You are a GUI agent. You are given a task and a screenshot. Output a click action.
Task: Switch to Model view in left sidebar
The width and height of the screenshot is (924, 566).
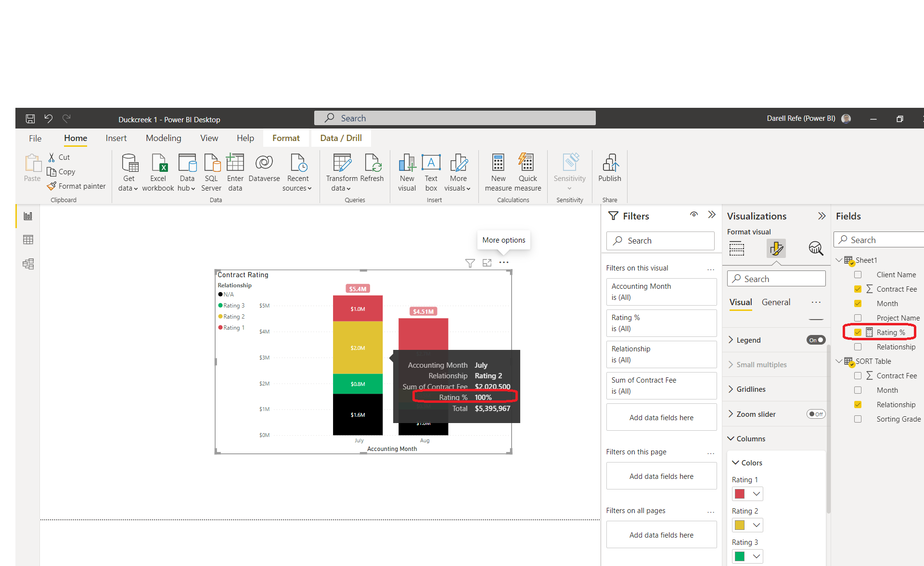click(28, 264)
